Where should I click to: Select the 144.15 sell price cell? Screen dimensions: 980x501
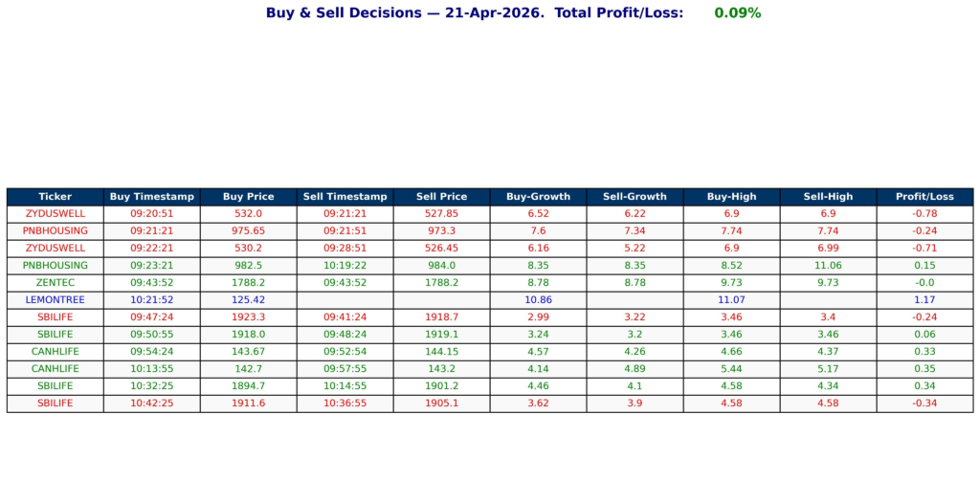441,352
